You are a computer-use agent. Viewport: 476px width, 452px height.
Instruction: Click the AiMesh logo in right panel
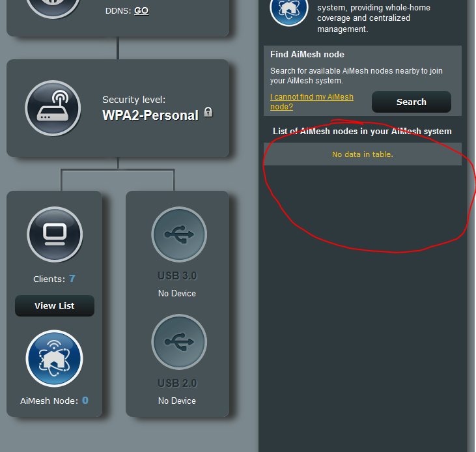[x=289, y=9]
